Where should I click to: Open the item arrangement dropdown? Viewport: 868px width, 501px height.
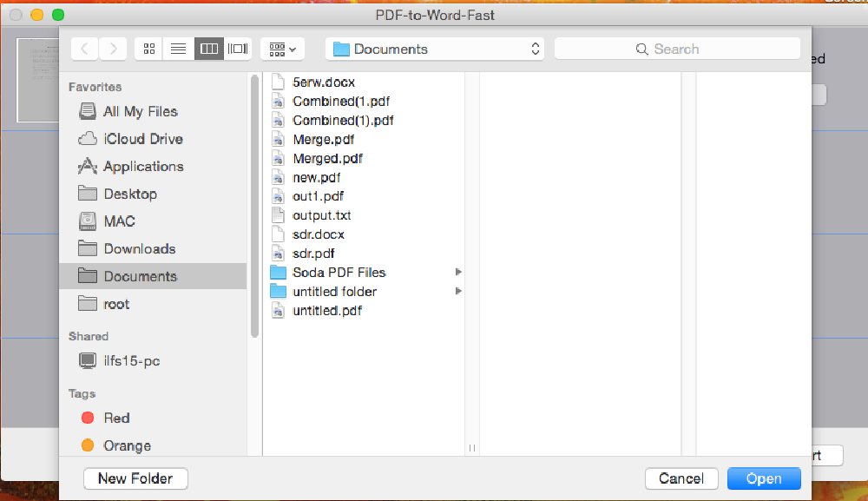[282, 49]
